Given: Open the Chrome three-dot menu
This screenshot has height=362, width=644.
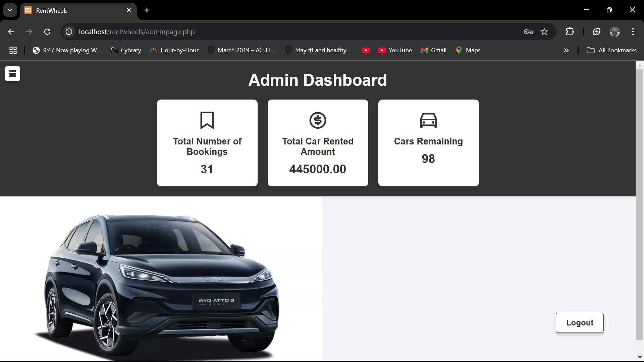Looking at the screenshot, I should (x=633, y=32).
